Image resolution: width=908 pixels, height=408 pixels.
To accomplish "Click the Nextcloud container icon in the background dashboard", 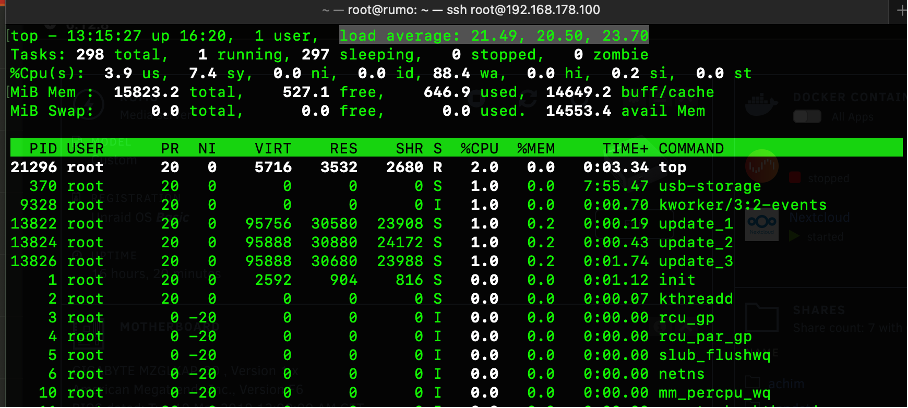I will pyautogui.click(x=761, y=227).
